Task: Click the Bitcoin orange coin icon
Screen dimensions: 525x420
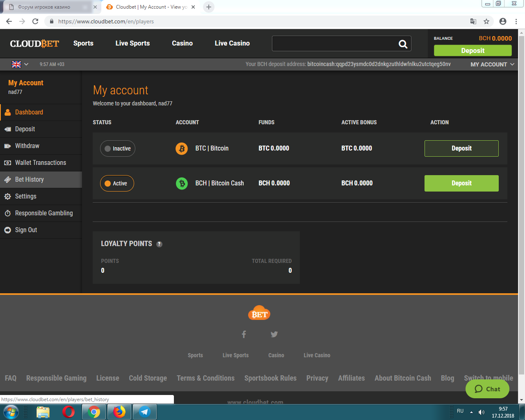Action: point(182,148)
